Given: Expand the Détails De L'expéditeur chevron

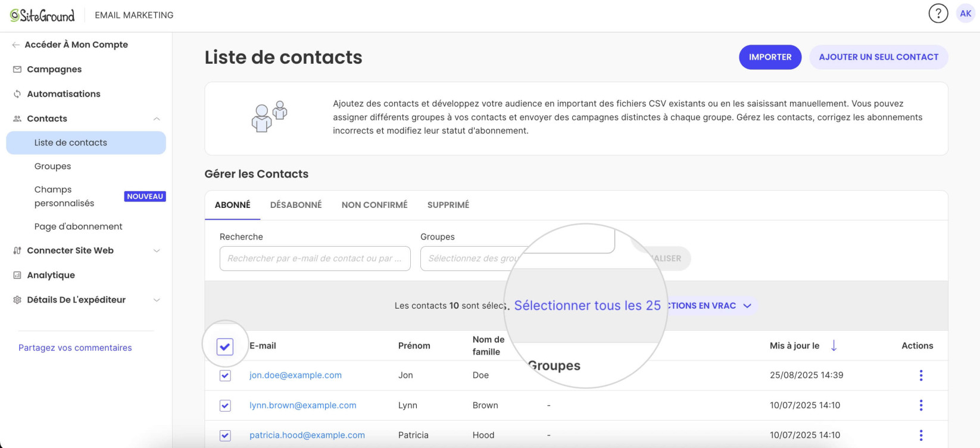Looking at the screenshot, I should [x=157, y=300].
